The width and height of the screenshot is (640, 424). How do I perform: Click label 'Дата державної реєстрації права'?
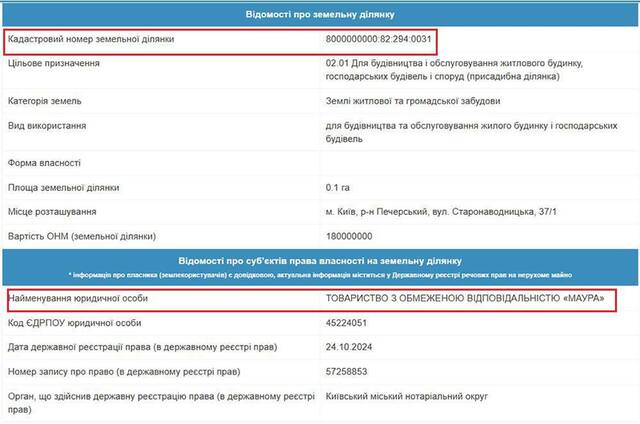[x=142, y=347]
